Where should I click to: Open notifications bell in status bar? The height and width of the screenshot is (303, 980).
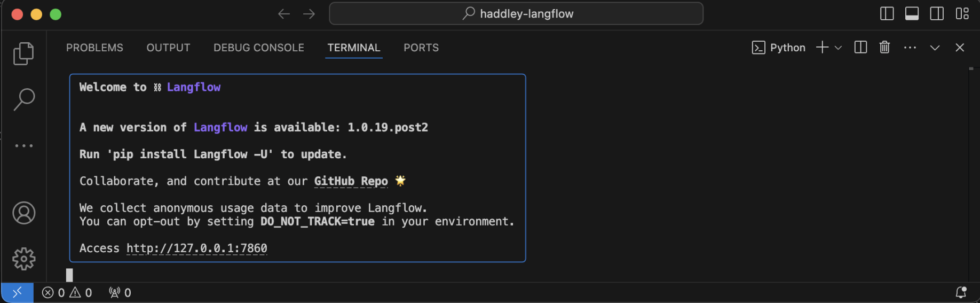[961, 292]
